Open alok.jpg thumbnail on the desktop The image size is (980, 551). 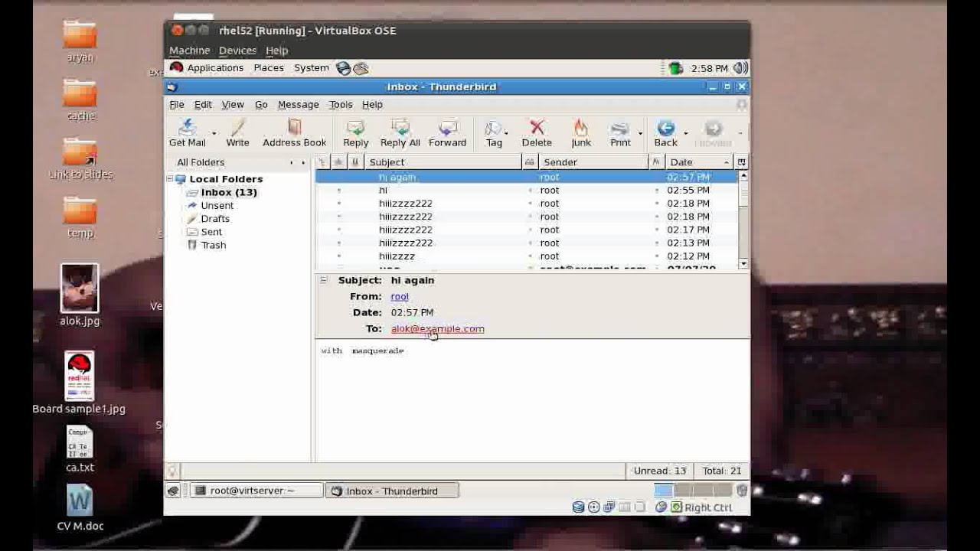pyautogui.click(x=80, y=288)
